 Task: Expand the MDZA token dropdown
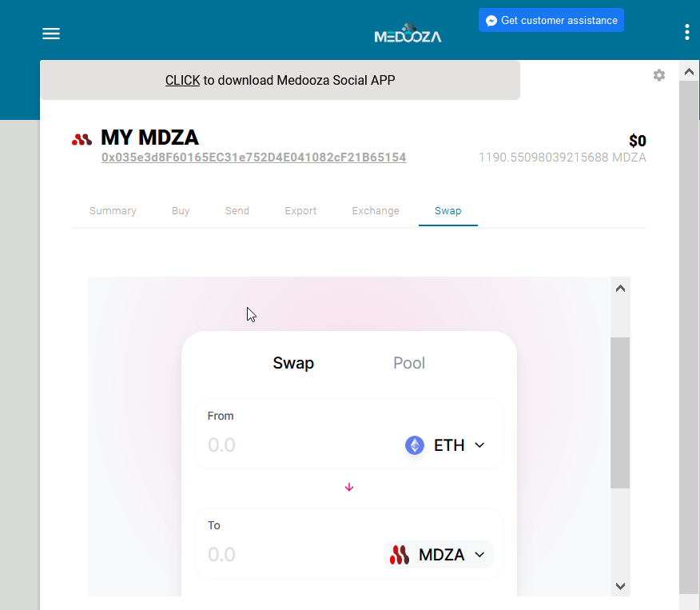tap(439, 555)
